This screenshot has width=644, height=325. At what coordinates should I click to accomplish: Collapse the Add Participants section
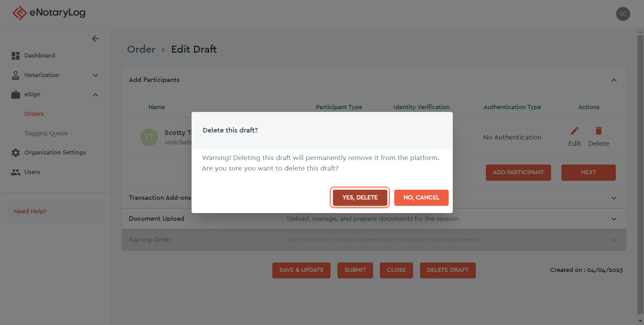point(614,80)
